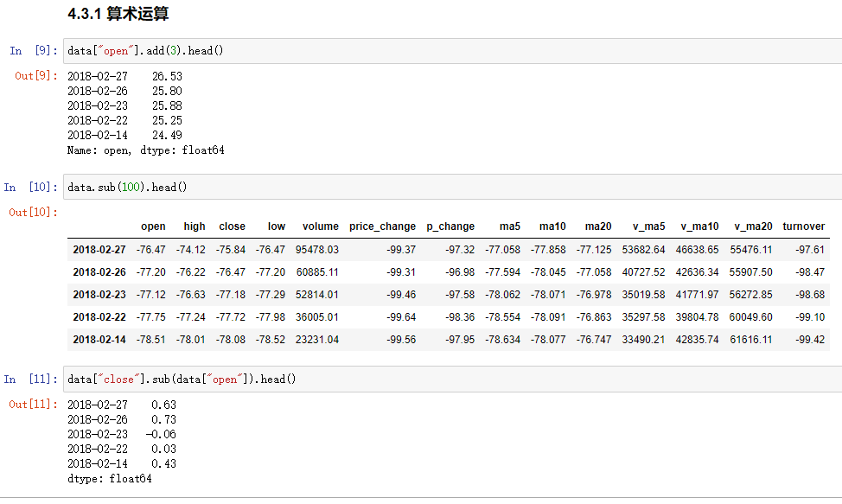Click volume value 52814.01
842x504 pixels.
click(317, 295)
